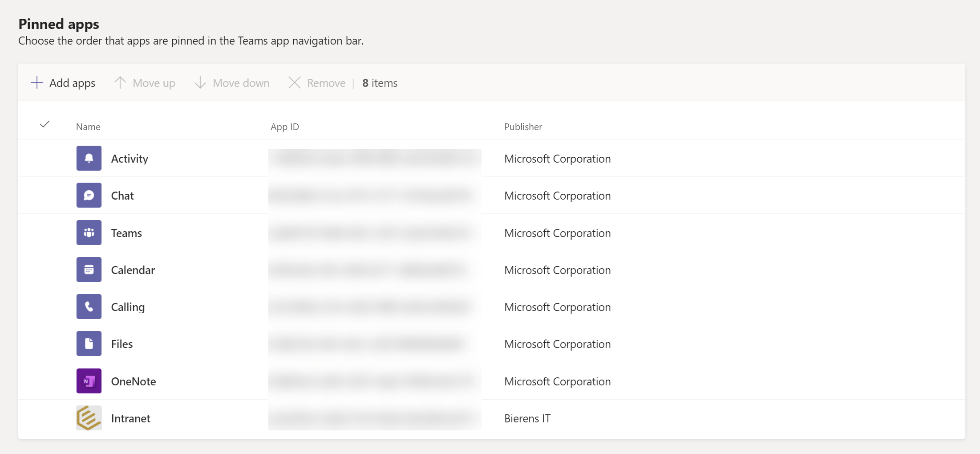Click the Activity bell icon
Screen dimensions: 980x454
coord(89,158)
